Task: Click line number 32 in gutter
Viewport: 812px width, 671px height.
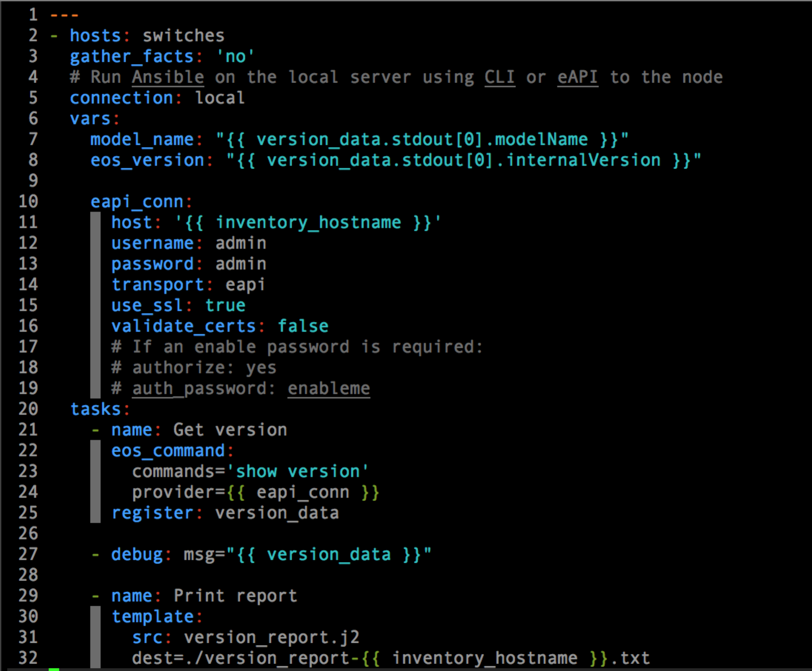Action: (28, 658)
